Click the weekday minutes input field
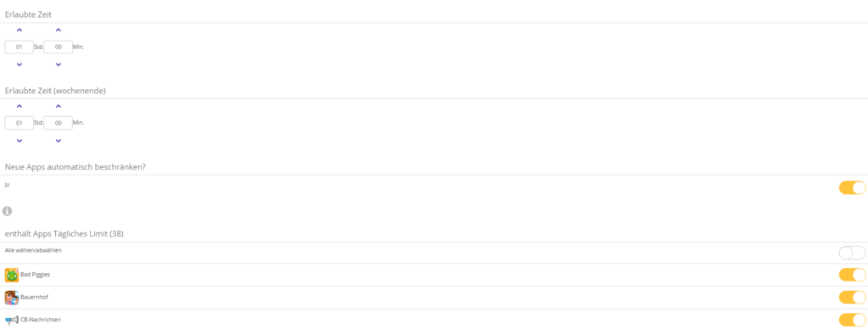 [58, 47]
